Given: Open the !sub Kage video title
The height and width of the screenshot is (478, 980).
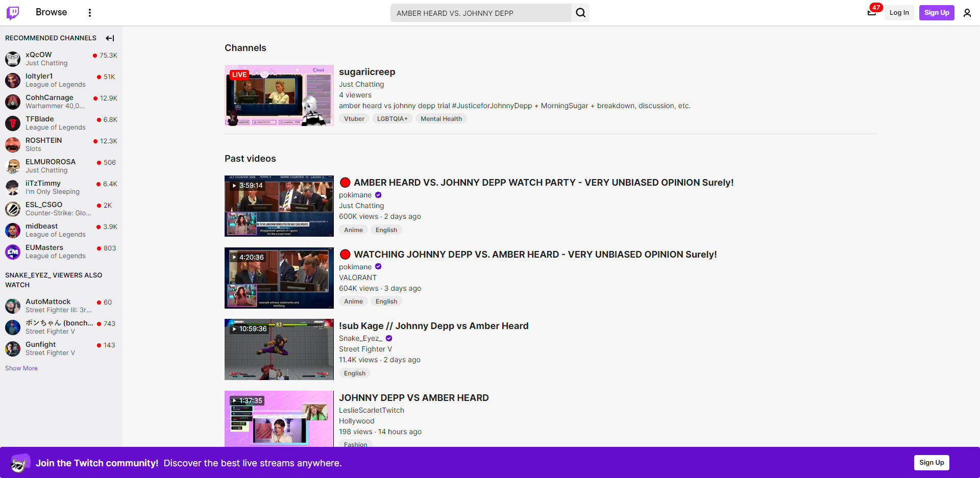Looking at the screenshot, I should (x=434, y=326).
